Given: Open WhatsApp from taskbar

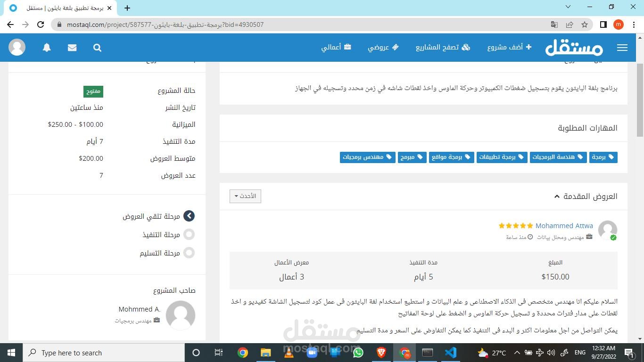Looking at the screenshot, I should [358, 353].
